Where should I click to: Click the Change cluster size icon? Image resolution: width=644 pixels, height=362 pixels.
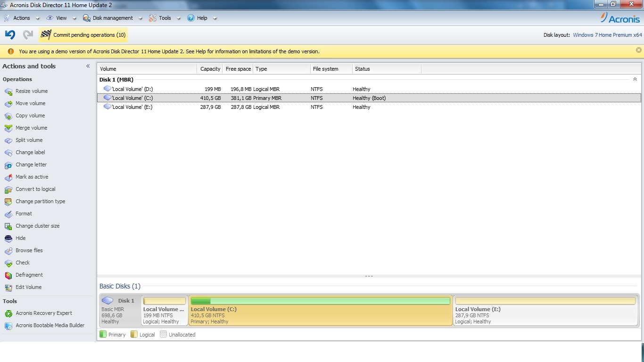point(8,226)
